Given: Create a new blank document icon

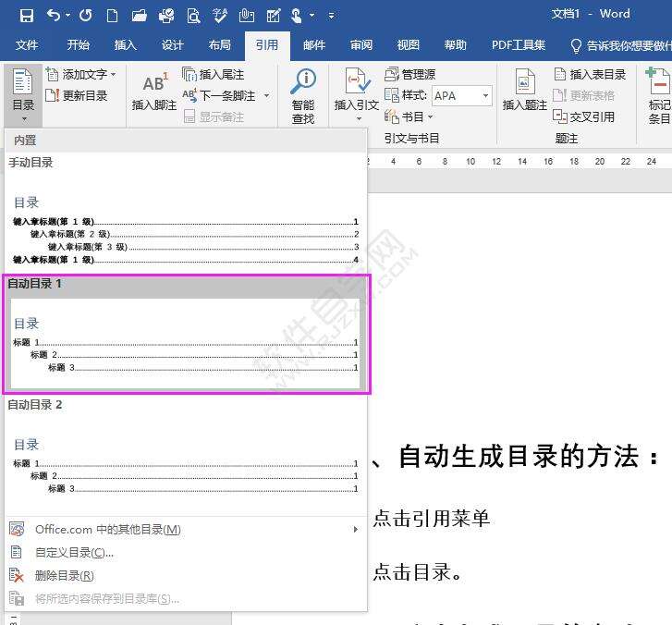Looking at the screenshot, I should 112,16.
